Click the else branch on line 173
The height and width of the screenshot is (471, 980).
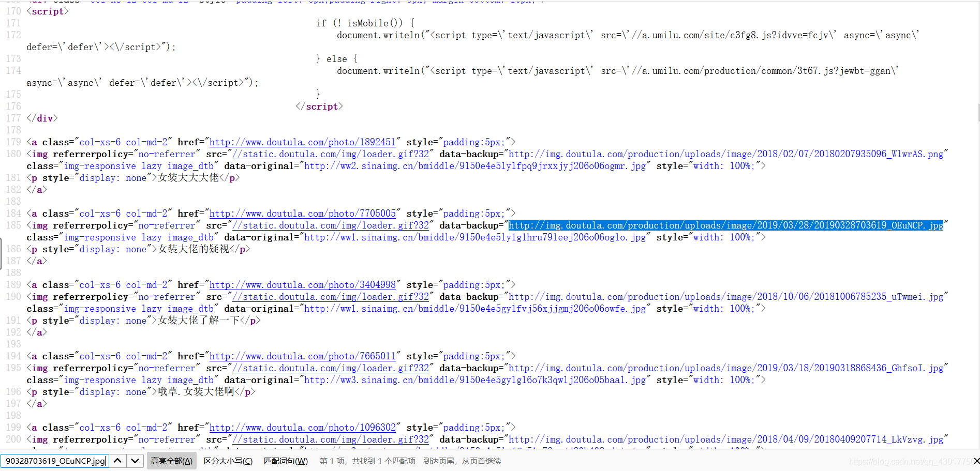(x=337, y=59)
